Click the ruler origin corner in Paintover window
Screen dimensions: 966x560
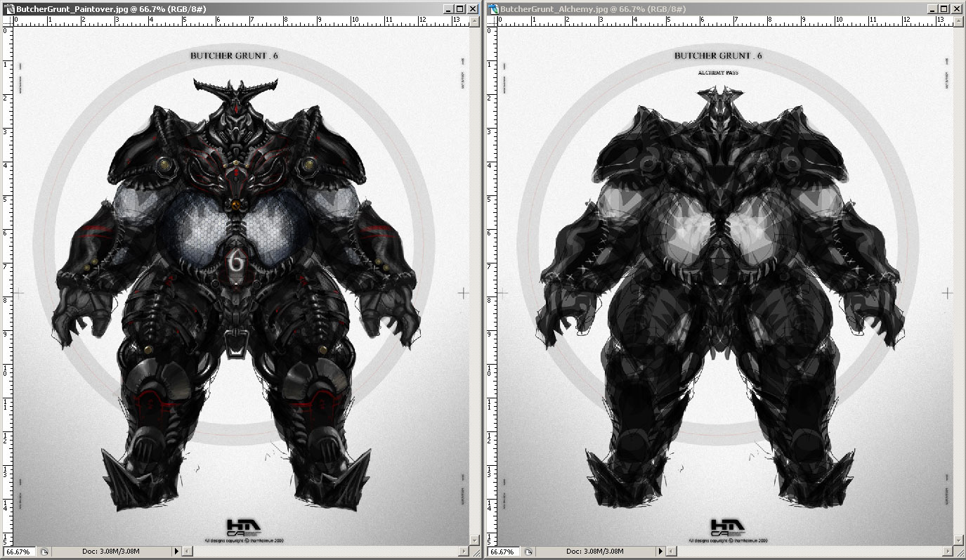pyautogui.click(x=6, y=21)
